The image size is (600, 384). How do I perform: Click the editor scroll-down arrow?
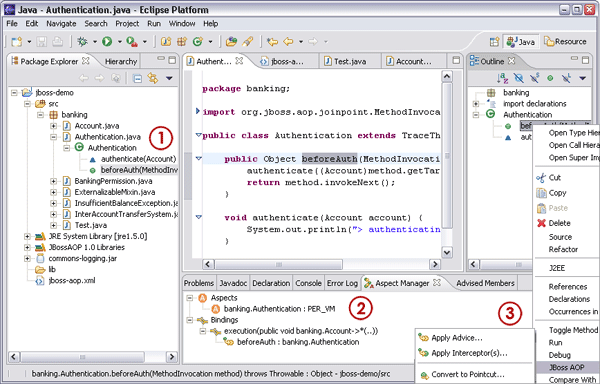click(447, 252)
